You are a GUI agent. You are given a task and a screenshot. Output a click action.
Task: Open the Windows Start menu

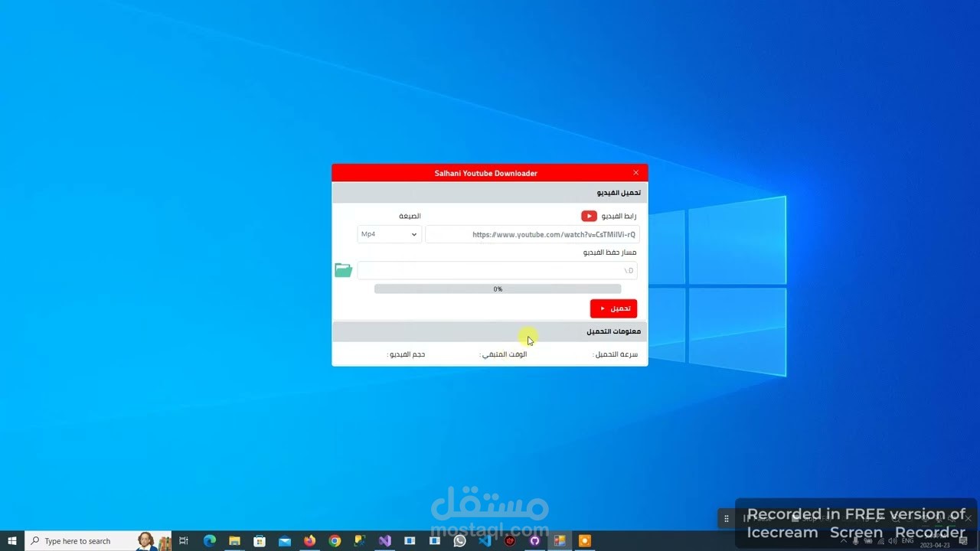coord(12,541)
